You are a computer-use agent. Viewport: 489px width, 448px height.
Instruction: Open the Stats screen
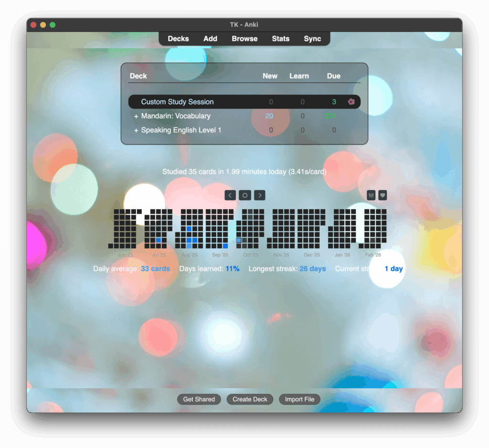click(x=281, y=39)
